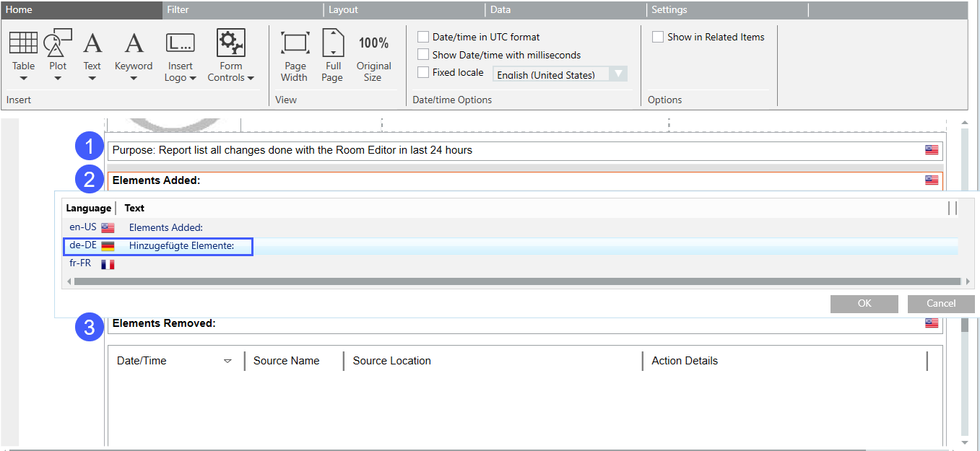Click the Plot insert icon
The height and width of the screenshot is (451, 980).
pos(58,43)
